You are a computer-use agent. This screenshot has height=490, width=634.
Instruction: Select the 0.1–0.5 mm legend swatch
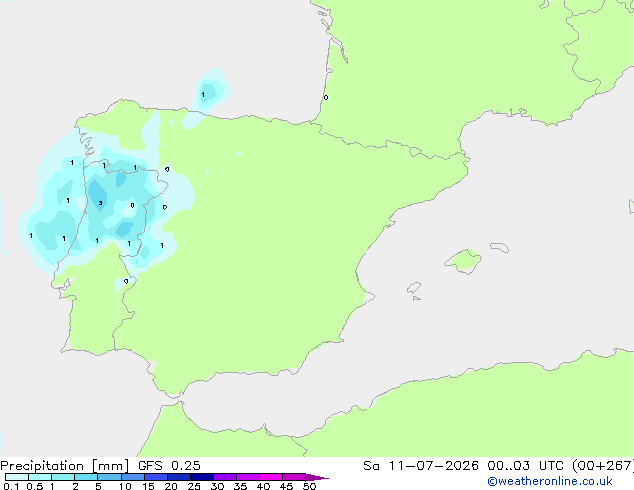[17, 477]
